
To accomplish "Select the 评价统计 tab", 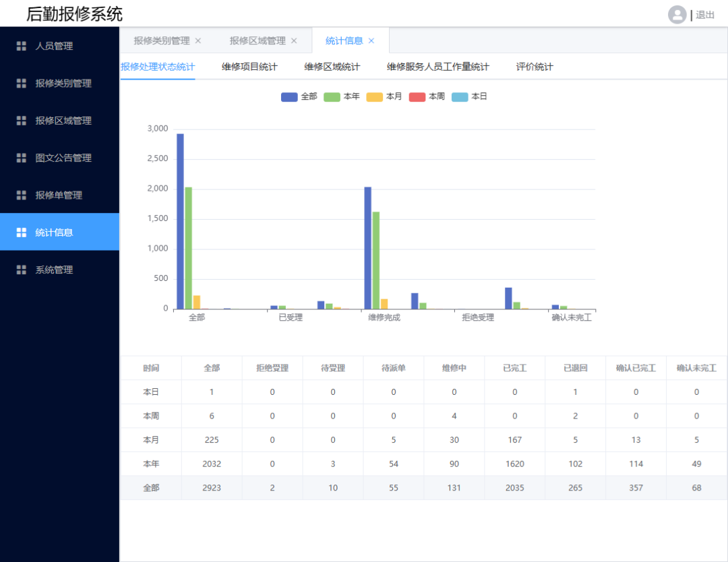I will [x=535, y=67].
